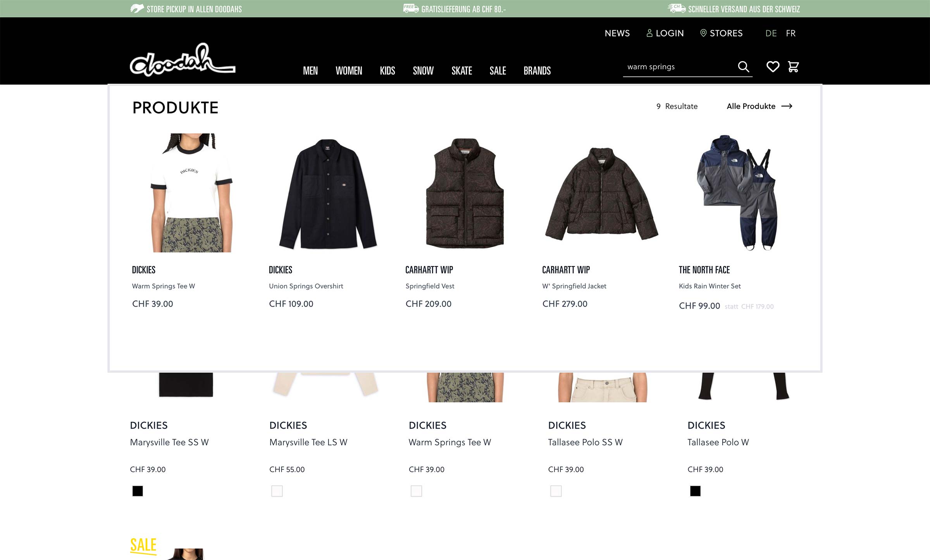Open the Springfield Vest product image
This screenshot has width=930, height=560.
[465, 193]
